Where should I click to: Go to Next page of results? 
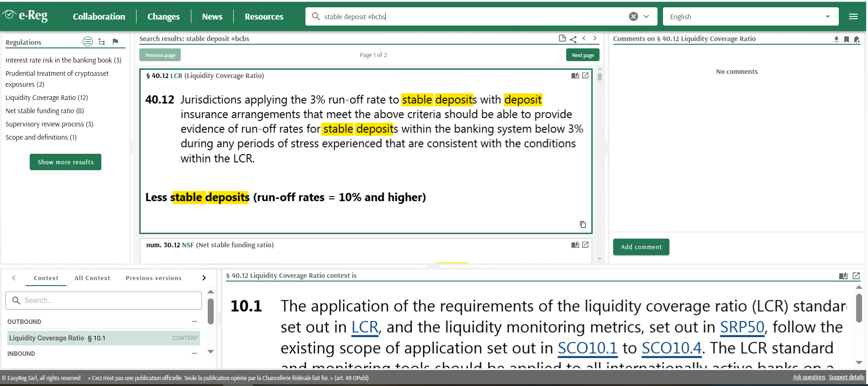coord(583,55)
